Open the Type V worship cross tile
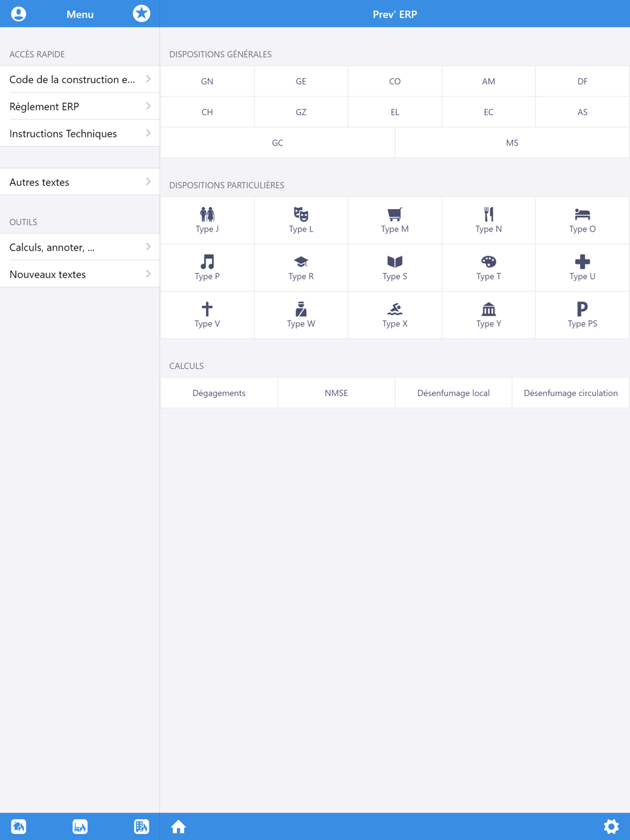 (x=207, y=315)
